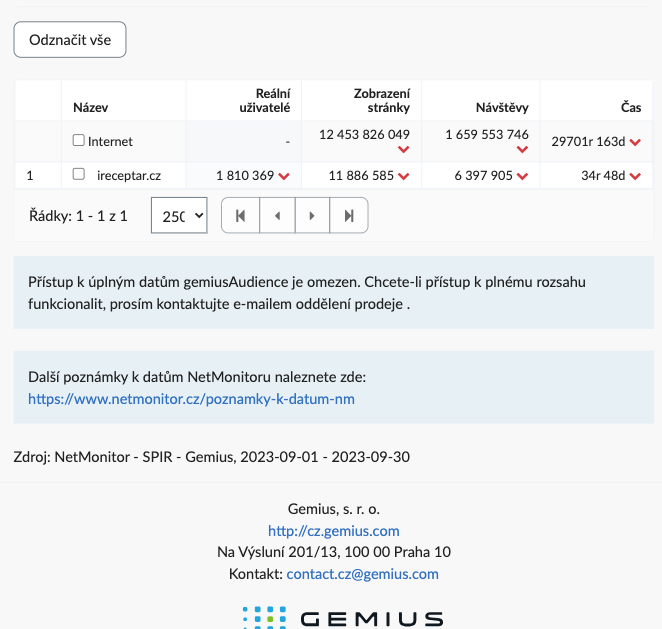Open contact.cz@gemius.com email link
The width and height of the screenshot is (662, 629).
tap(362, 574)
